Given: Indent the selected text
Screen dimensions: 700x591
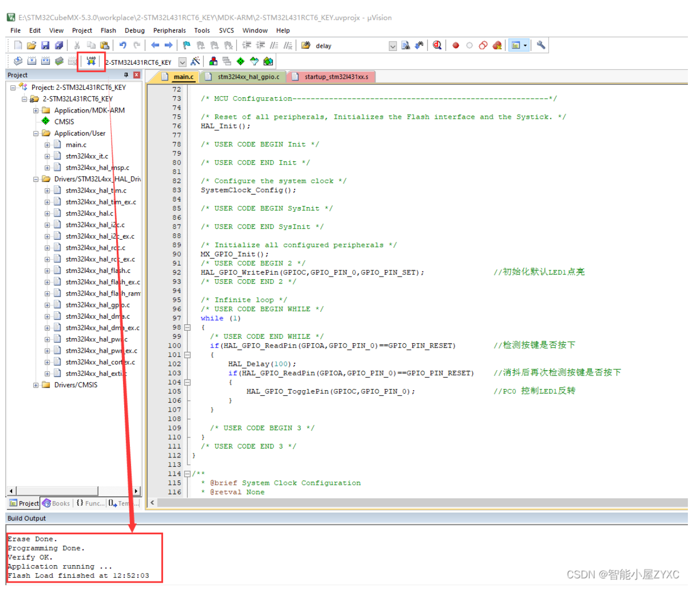Looking at the screenshot, I should coord(247,46).
